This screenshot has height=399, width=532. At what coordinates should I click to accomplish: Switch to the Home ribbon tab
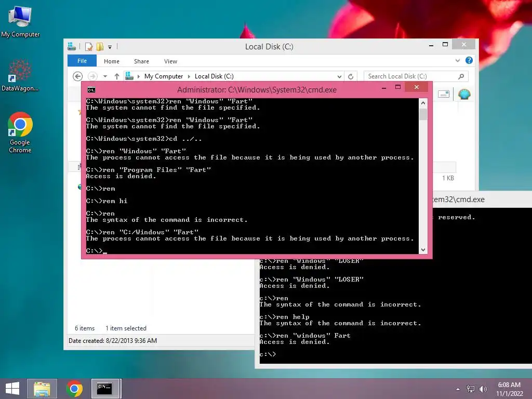point(112,61)
